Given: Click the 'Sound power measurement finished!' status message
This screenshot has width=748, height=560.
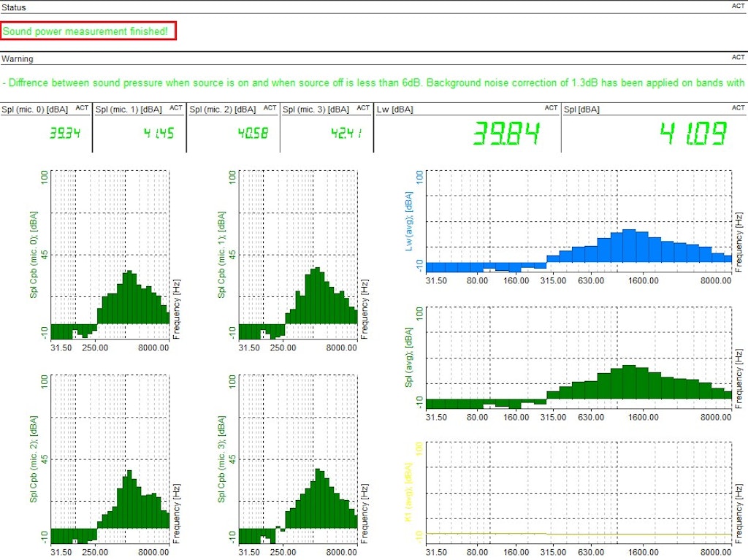Looking at the screenshot, I should [x=85, y=31].
